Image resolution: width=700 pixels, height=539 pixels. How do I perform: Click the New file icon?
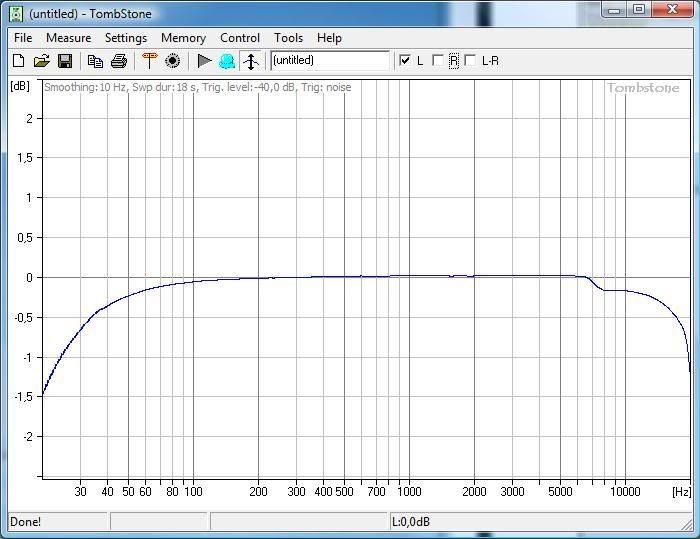click(18, 61)
